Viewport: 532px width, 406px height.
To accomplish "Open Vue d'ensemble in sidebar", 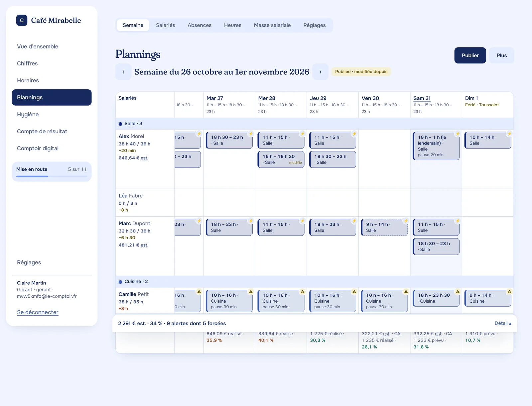I will point(52,47).
